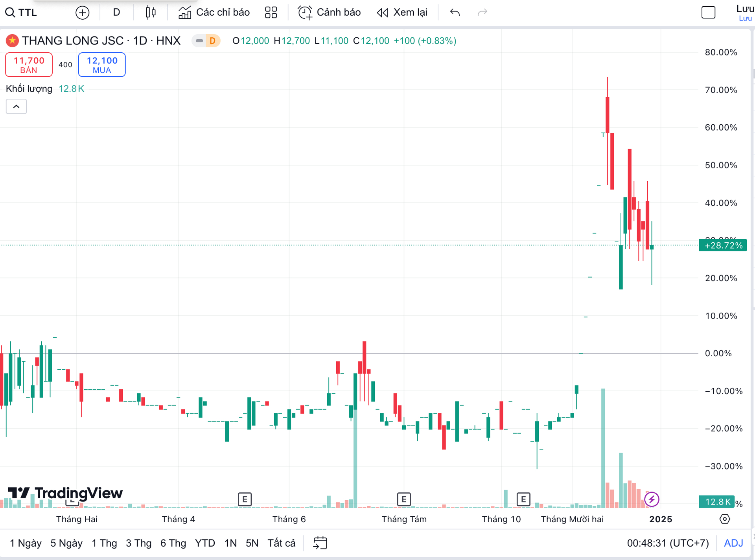Undo the last chart action
This screenshot has width=755, height=560.
tap(455, 13)
